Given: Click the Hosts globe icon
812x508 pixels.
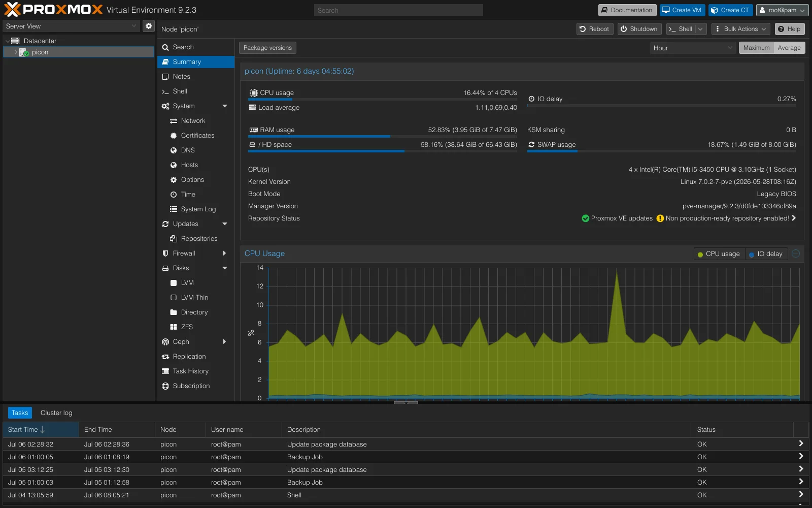Looking at the screenshot, I should (174, 165).
